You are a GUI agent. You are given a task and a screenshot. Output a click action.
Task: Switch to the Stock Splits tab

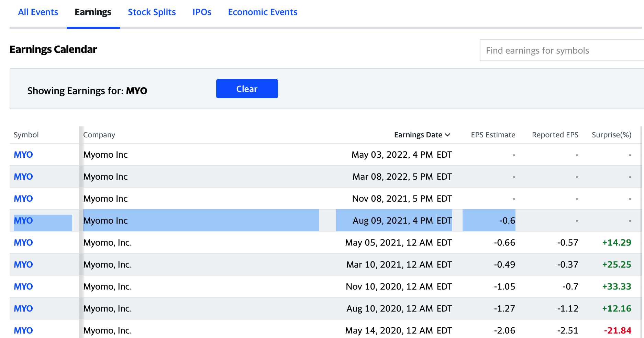[x=152, y=12]
